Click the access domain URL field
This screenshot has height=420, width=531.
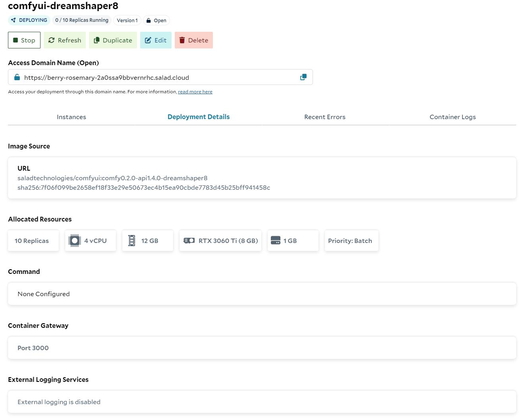[x=160, y=77]
